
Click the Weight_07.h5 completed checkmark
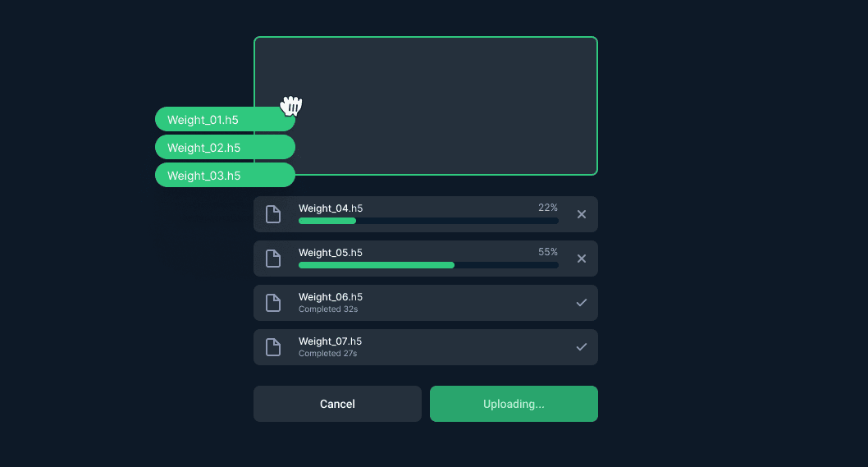582,347
